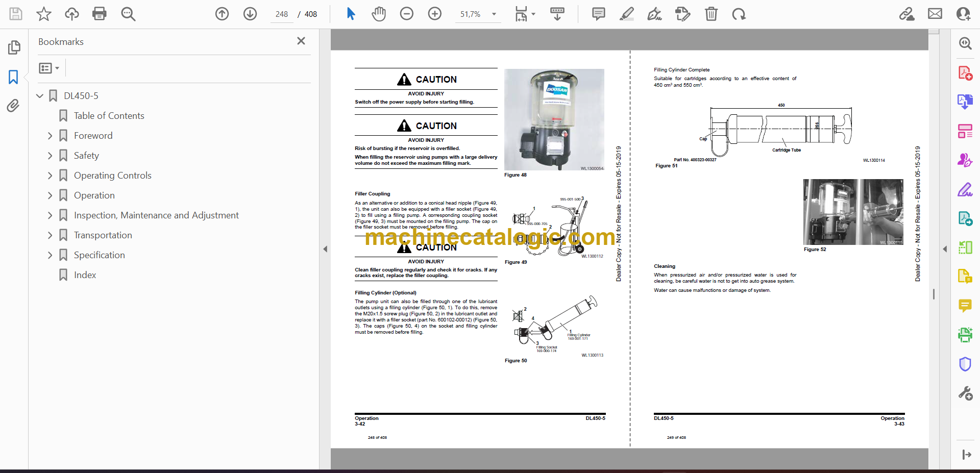Open the More Tools wrench icon

[965, 393]
